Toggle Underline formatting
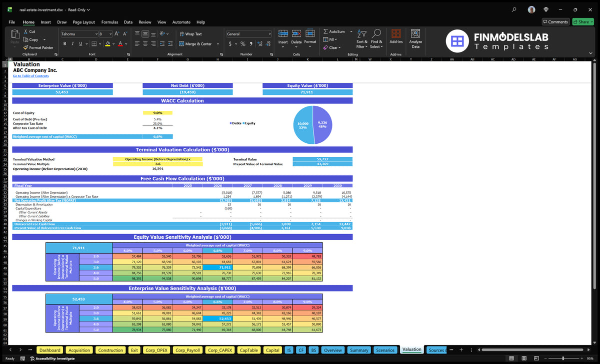Image resolution: width=600 pixels, height=364 pixels. tap(80, 44)
